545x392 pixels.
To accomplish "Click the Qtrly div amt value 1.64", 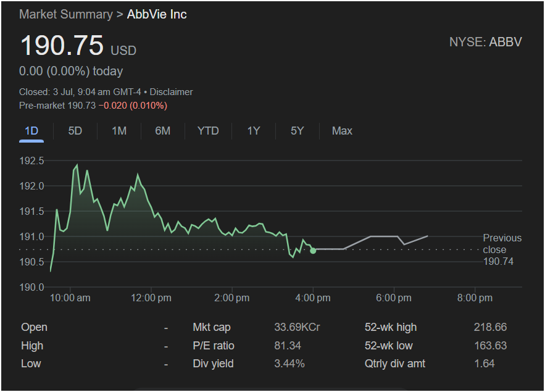I will 485,364.
